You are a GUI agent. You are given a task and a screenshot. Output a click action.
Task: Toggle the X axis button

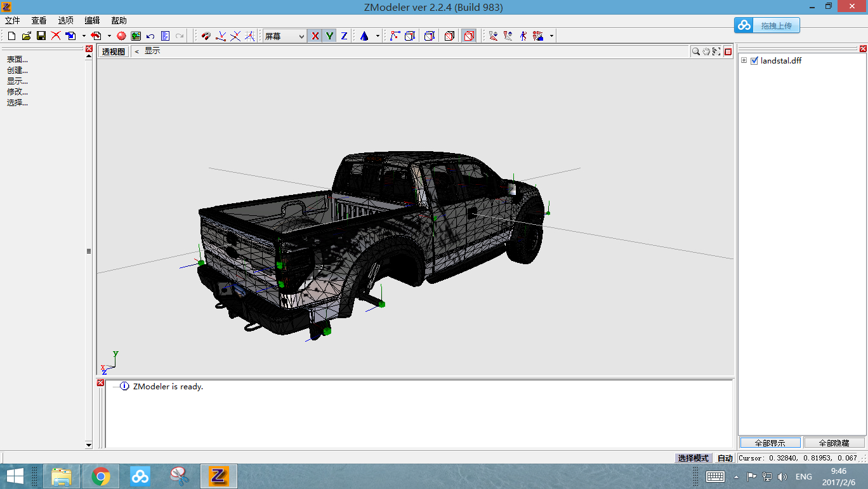tap(315, 36)
